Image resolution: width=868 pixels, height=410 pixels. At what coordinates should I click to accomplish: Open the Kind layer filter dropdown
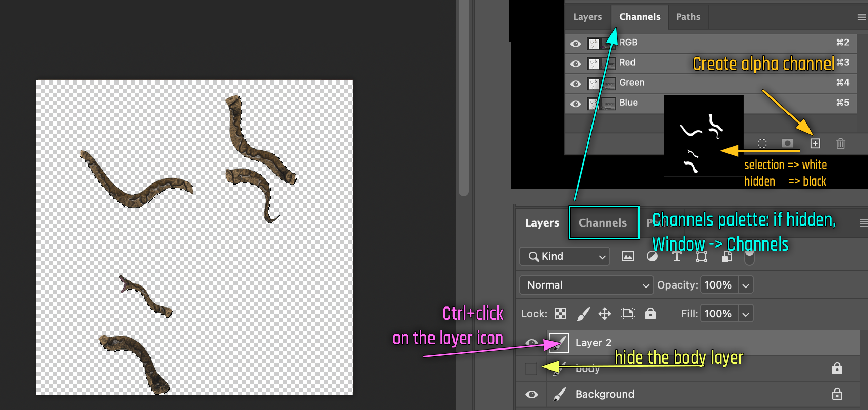pyautogui.click(x=564, y=256)
